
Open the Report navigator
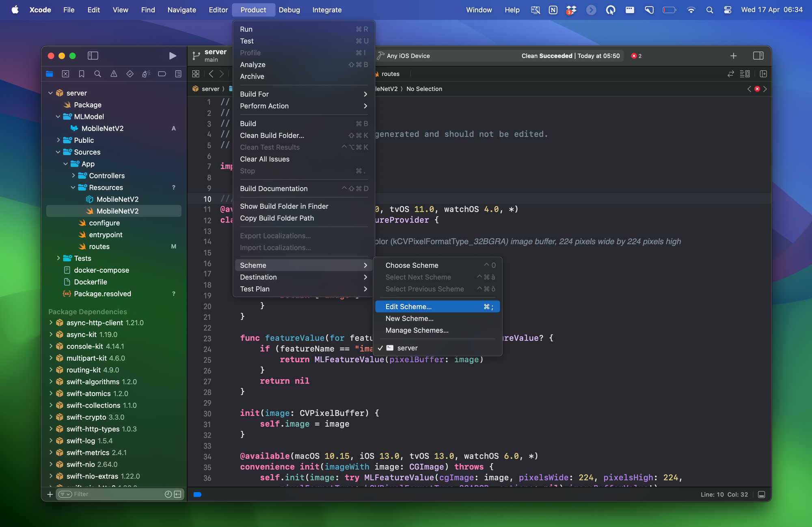point(177,74)
